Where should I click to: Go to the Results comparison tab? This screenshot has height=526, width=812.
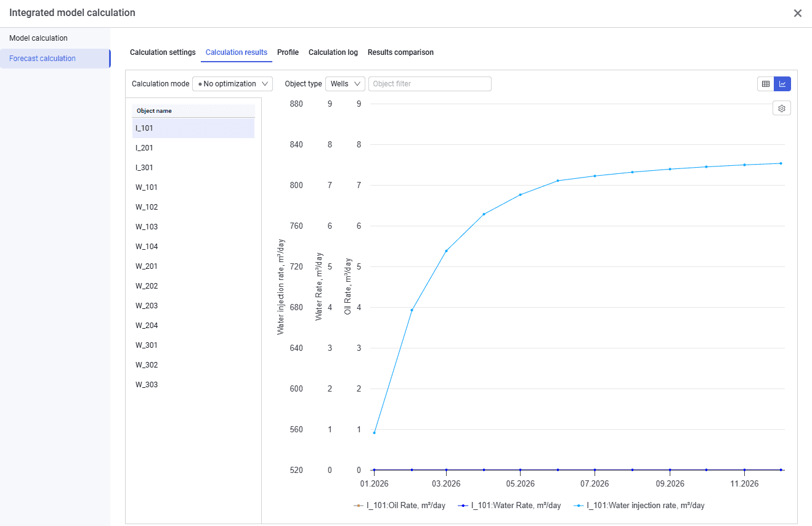[400, 52]
